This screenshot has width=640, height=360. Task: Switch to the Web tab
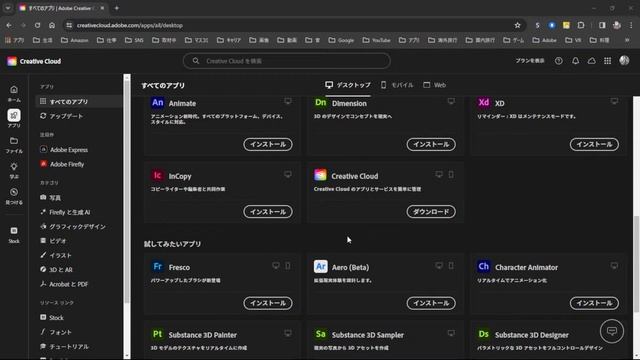point(435,85)
